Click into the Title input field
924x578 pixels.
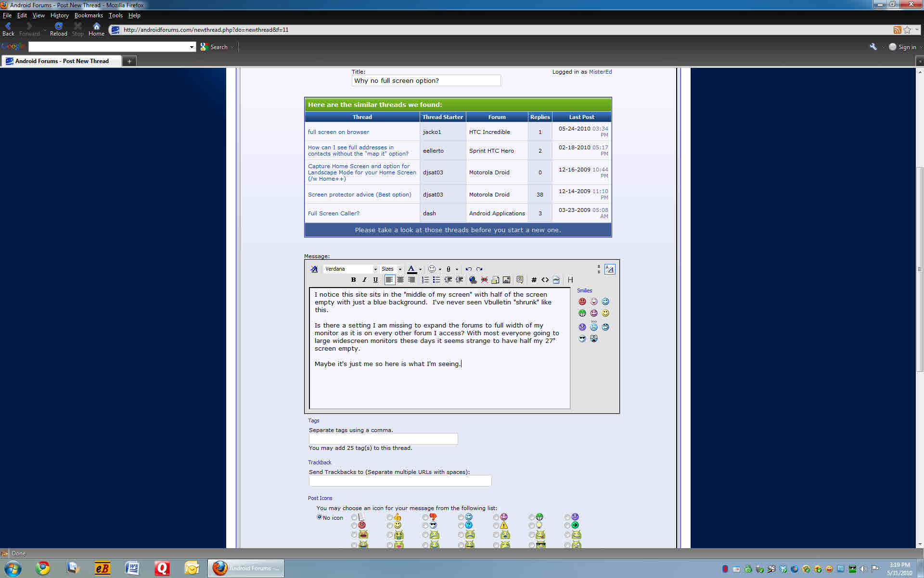coord(426,80)
